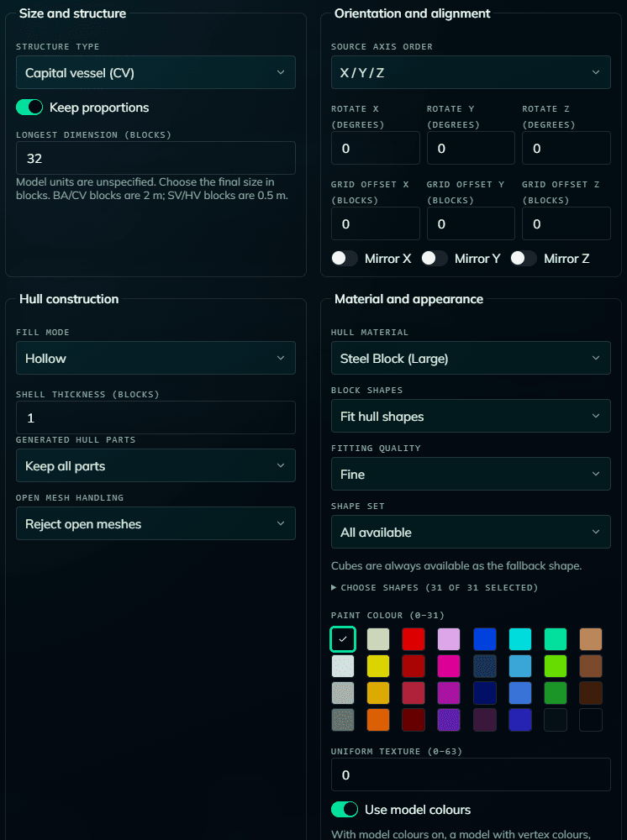Select the bright blue top-row paint swatch

click(485, 639)
